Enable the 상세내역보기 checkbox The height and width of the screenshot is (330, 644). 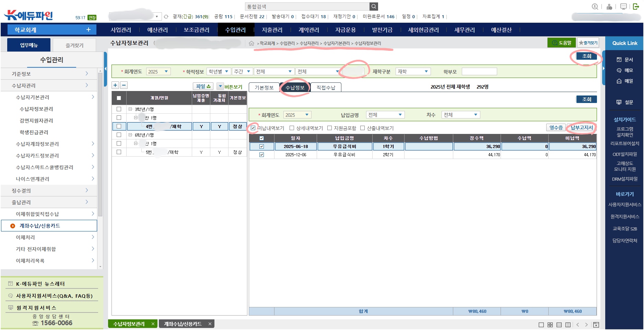[292, 128]
